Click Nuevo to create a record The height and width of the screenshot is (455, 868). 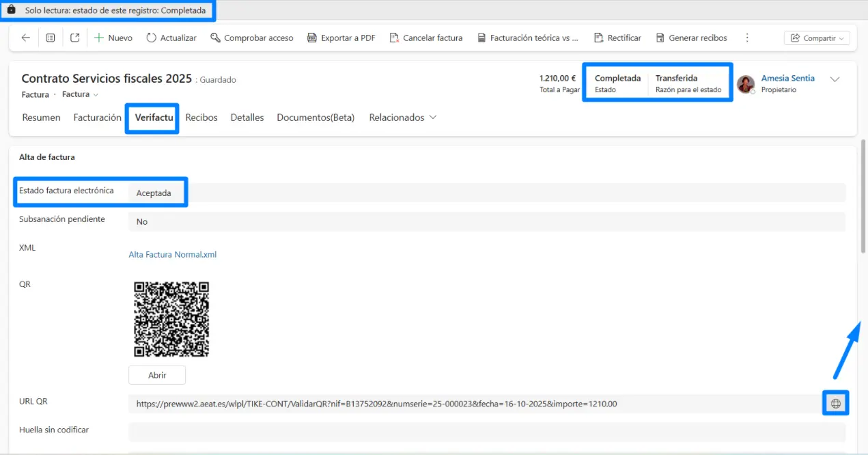point(113,38)
